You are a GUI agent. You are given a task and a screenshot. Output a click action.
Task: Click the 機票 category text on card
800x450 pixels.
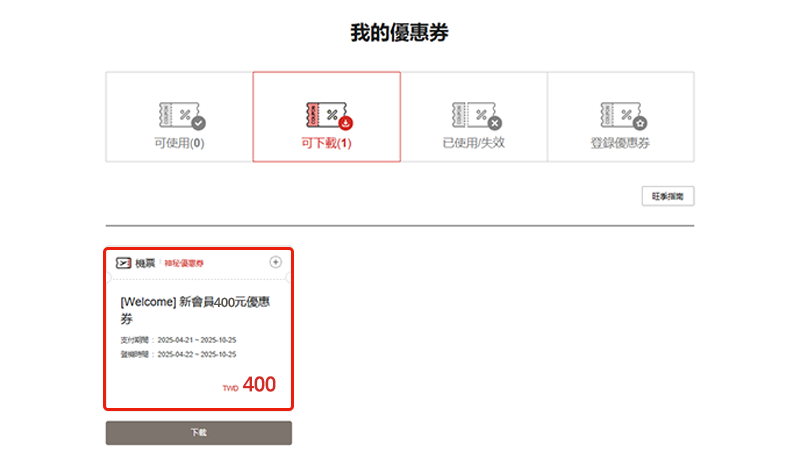coord(145,263)
